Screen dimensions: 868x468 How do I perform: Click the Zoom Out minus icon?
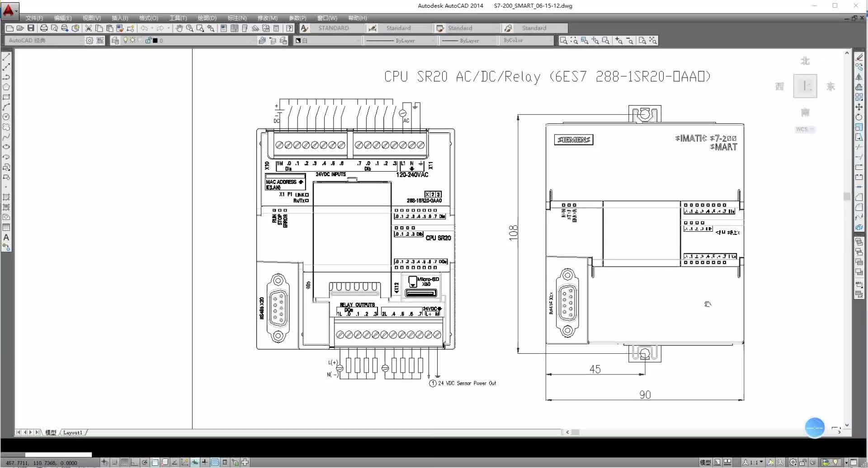point(629,41)
